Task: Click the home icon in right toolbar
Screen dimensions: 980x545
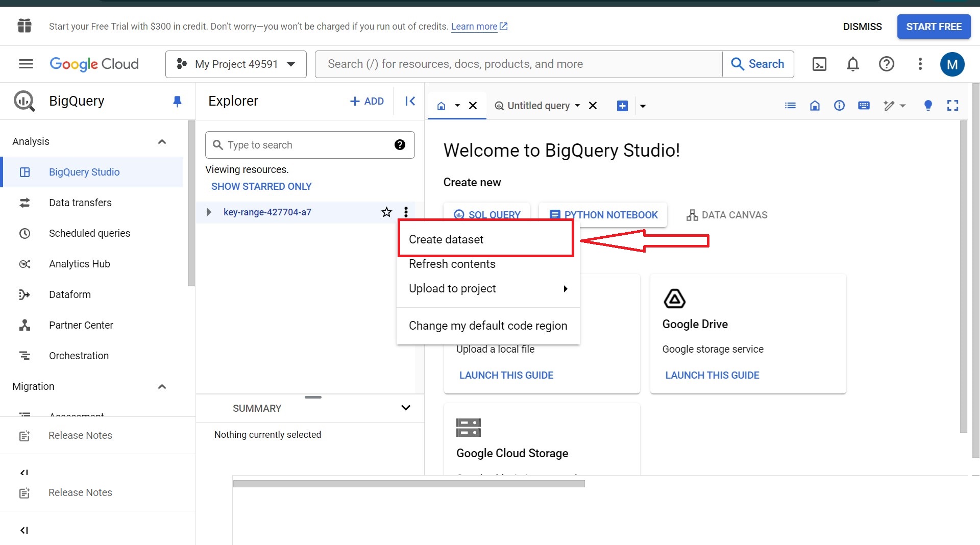Action: pos(815,106)
